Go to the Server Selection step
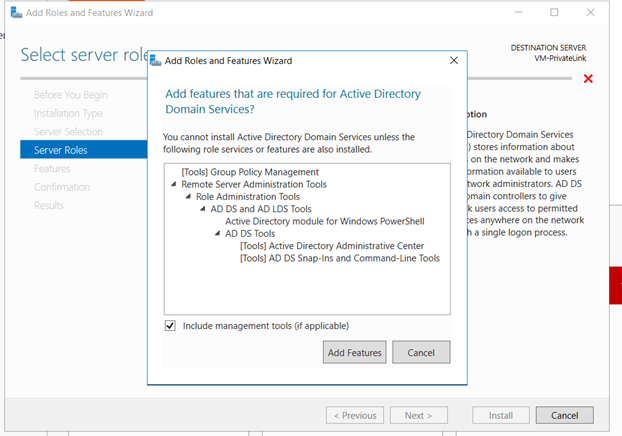This screenshot has height=436, width=622. click(68, 132)
